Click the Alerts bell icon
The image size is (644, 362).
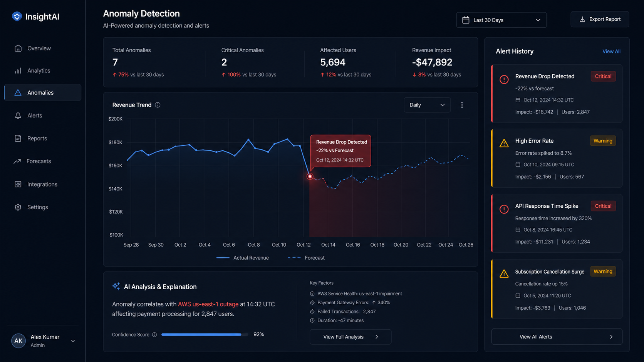pos(18,115)
